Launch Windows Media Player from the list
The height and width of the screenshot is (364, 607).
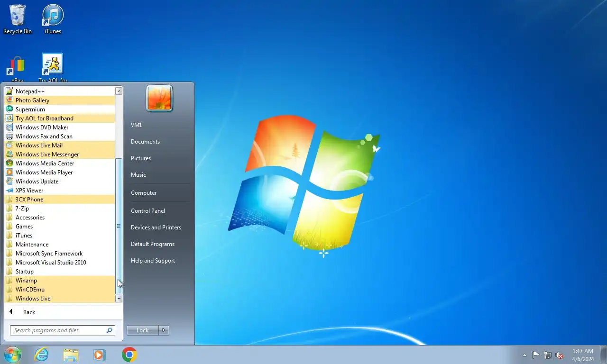pos(60,172)
